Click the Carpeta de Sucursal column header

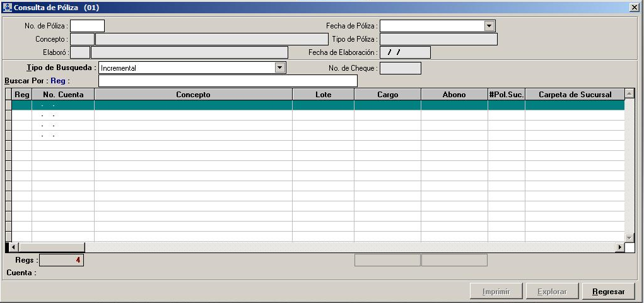click(575, 95)
